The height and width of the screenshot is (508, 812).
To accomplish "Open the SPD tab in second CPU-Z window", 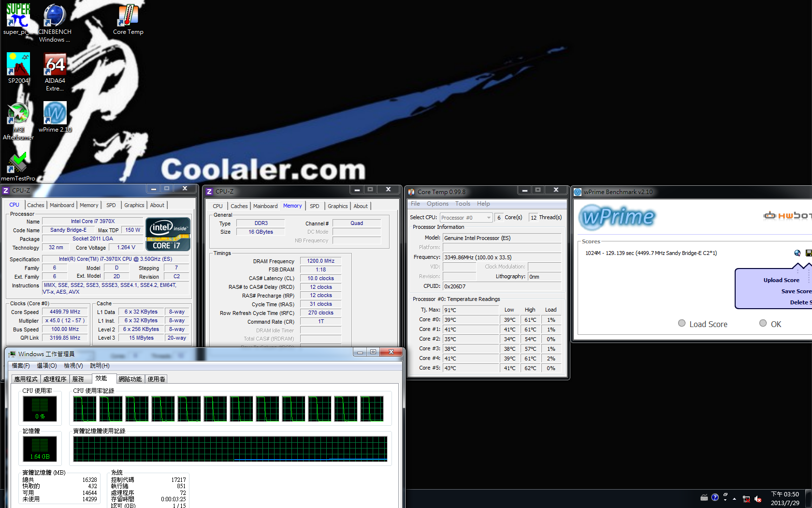I will point(315,206).
